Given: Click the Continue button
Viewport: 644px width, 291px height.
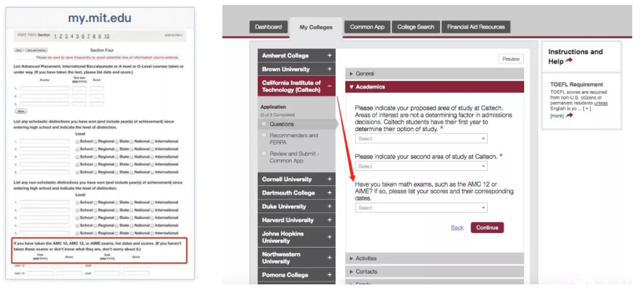Looking at the screenshot, I should [x=487, y=227].
